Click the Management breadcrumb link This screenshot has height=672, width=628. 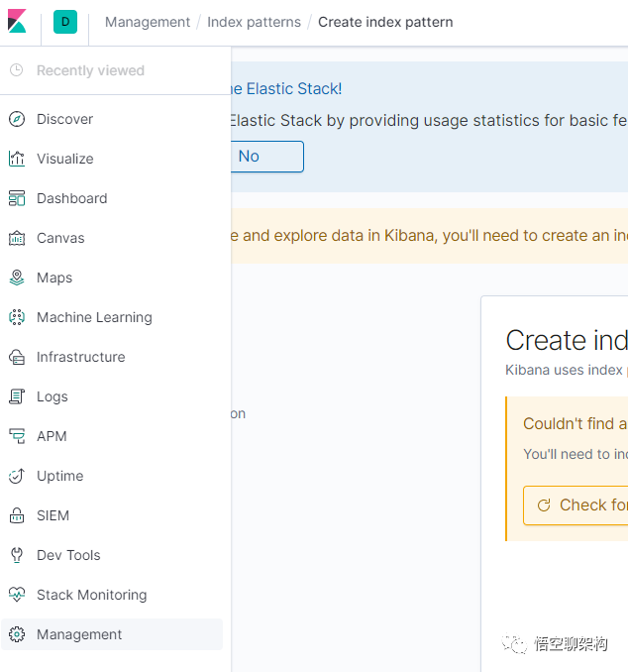click(x=148, y=22)
